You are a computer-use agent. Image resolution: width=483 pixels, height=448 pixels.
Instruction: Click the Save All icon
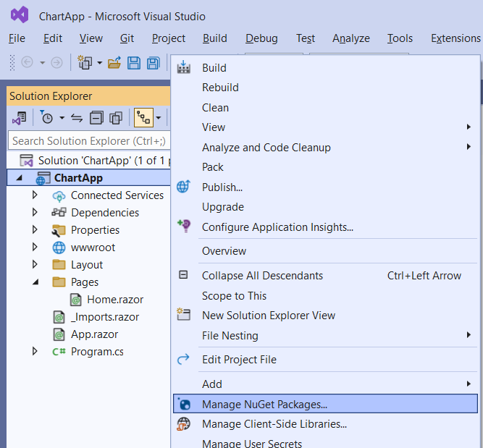(154, 62)
